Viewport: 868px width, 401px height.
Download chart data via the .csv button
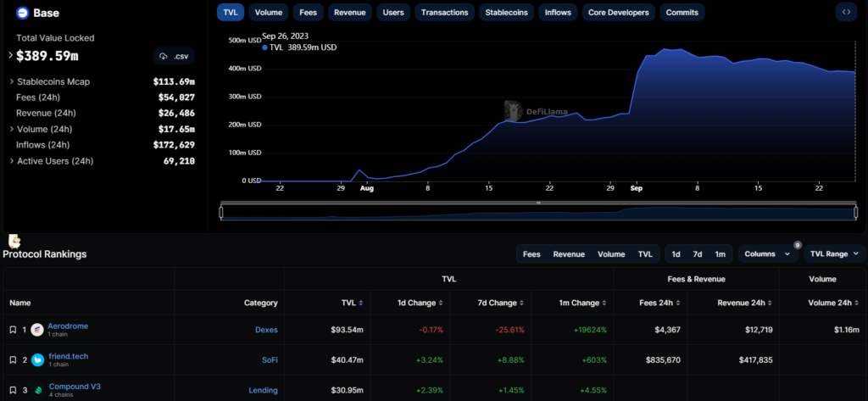(174, 57)
